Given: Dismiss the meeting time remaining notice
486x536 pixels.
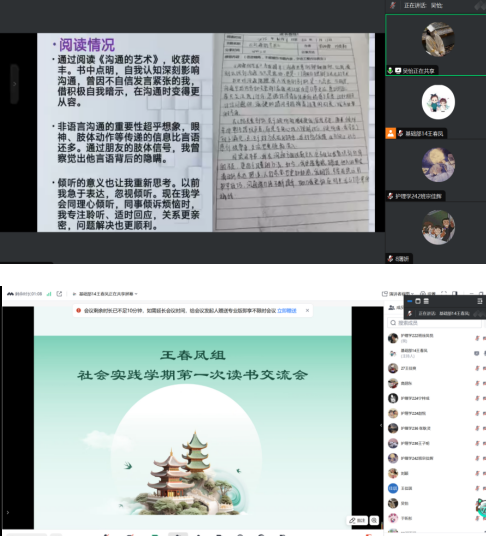Looking at the screenshot, I should pos(307,310).
